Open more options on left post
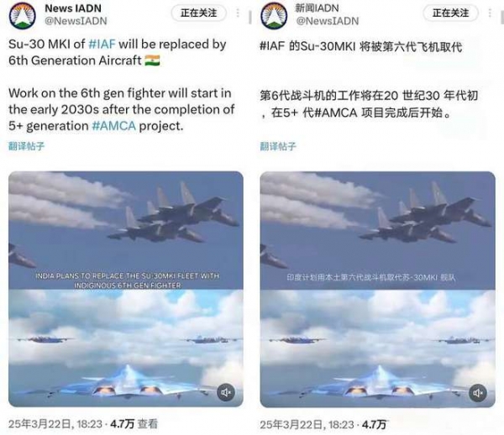Screen dimensions: 504x435 238,13
